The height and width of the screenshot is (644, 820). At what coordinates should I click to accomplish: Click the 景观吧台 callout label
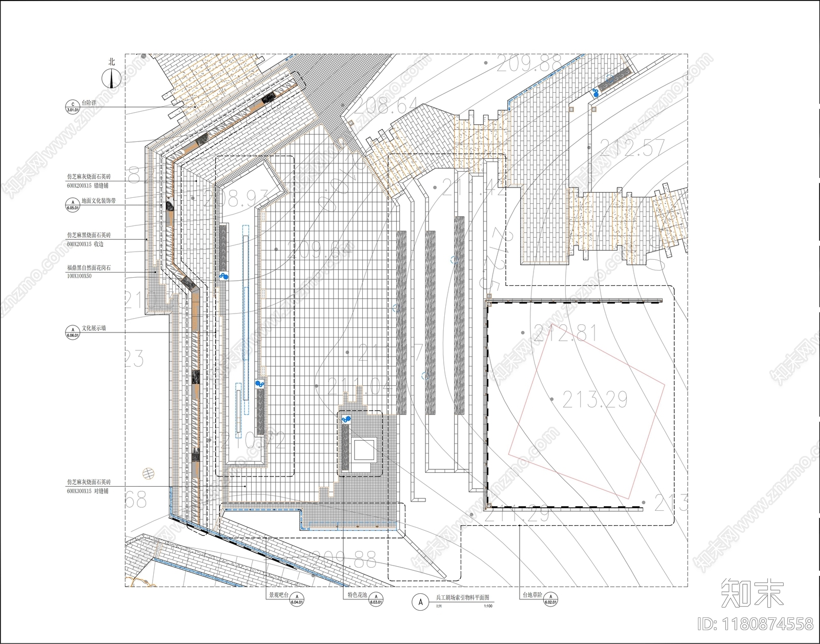[x=279, y=595]
